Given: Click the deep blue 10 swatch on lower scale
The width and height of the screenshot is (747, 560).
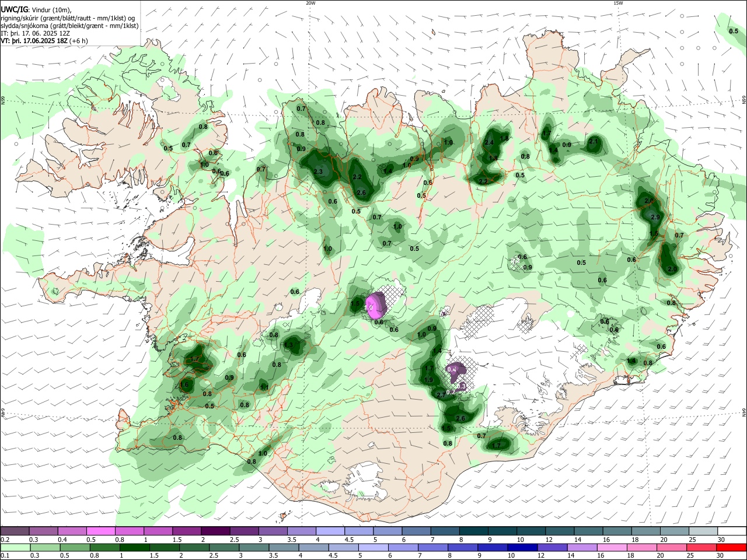Looking at the screenshot, I should [522, 547].
